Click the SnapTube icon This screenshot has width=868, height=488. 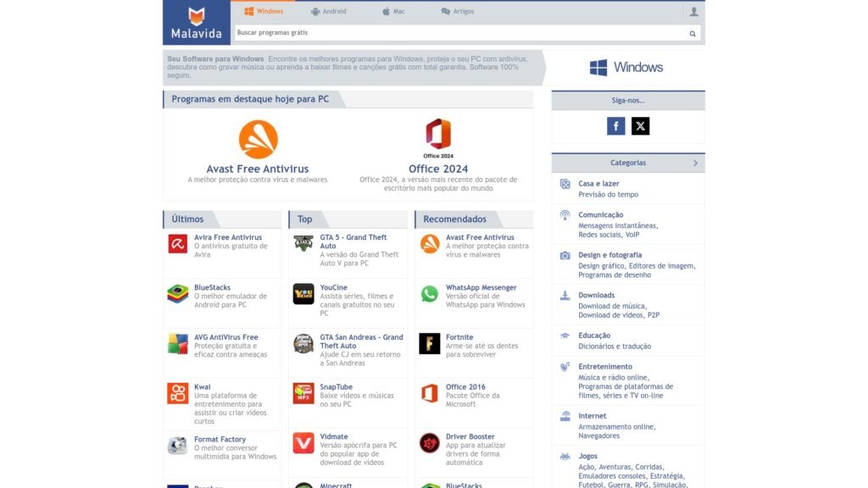tap(303, 393)
